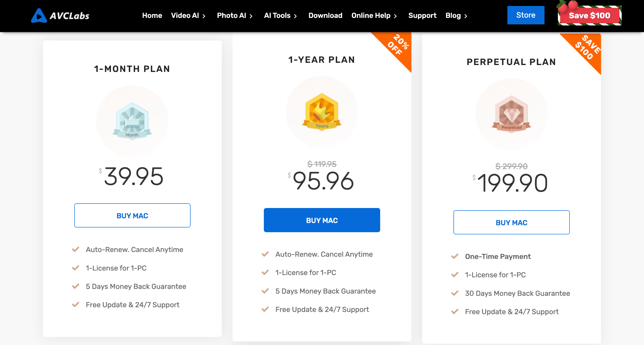
Task: Open the Download page from the menu
Action: [325, 15]
